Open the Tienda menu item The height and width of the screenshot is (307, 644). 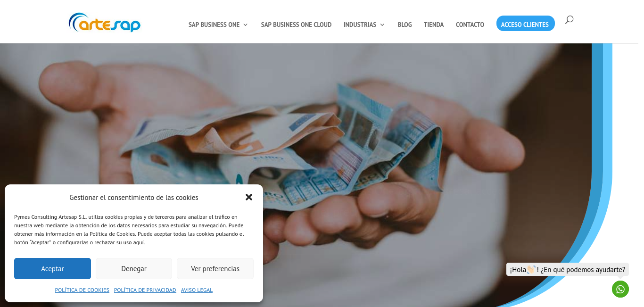(434, 25)
